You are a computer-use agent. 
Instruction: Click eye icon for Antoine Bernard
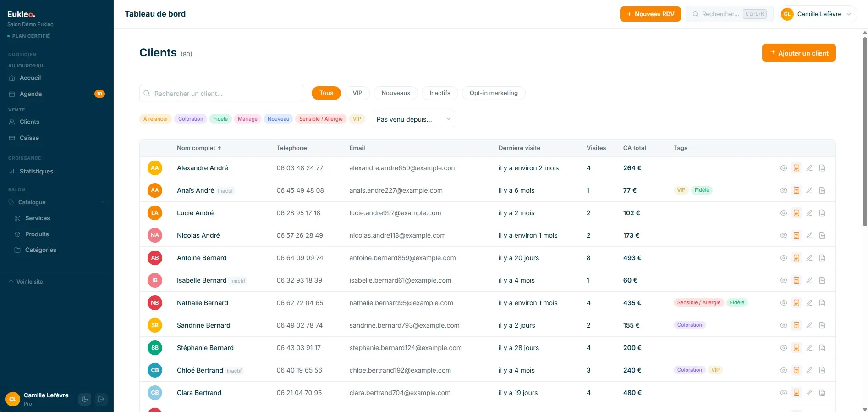(x=784, y=258)
